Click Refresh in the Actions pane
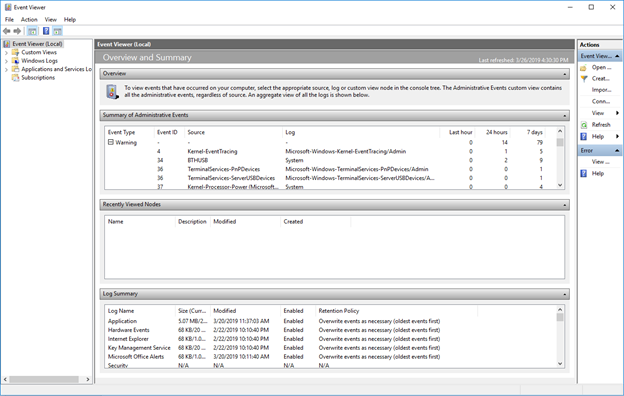This screenshot has height=396, width=624. click(x=601, y=125)
